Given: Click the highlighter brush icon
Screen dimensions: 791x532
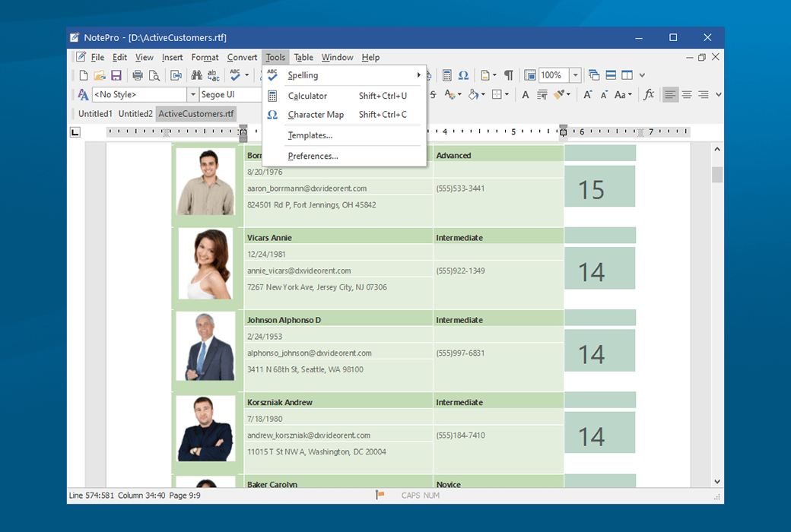Looking at the screenshot, I should [558, 95].
